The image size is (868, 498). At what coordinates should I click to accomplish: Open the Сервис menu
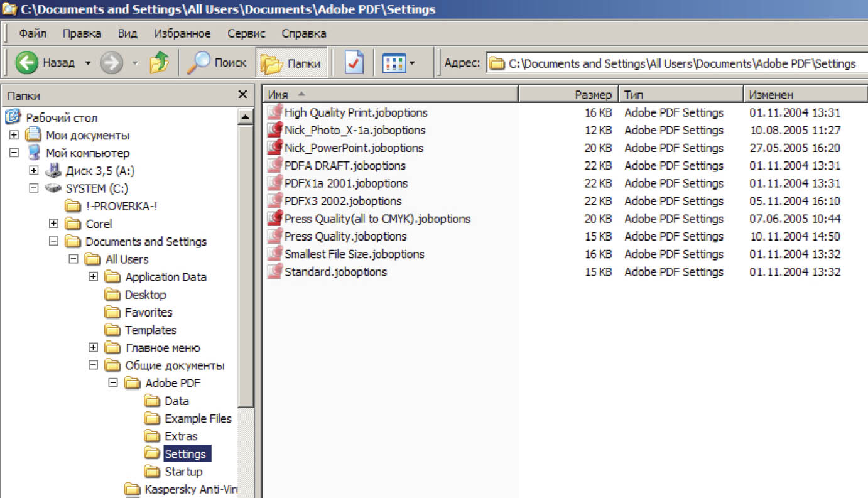coord(246,33)
